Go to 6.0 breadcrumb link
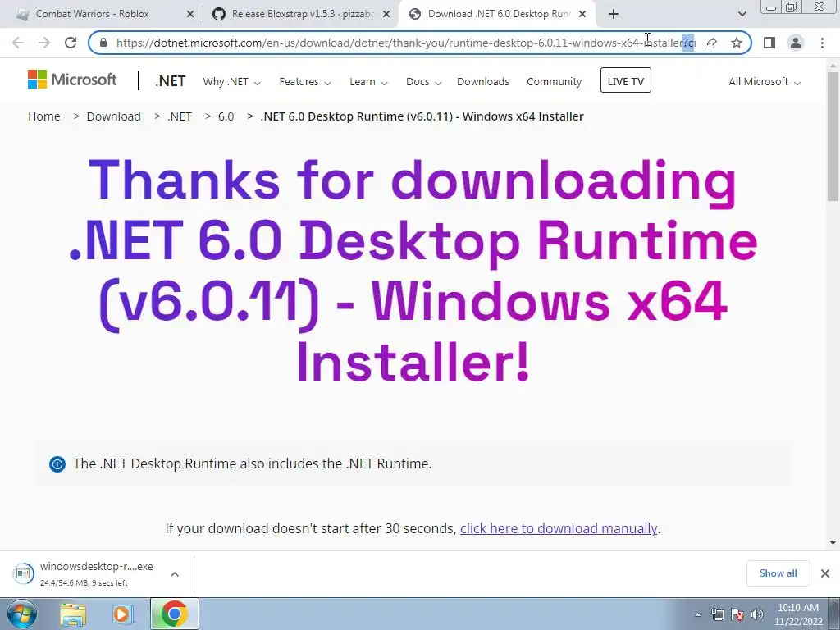Image resolution: width=840 pixels, height=630 pixels. coord(226,116)
